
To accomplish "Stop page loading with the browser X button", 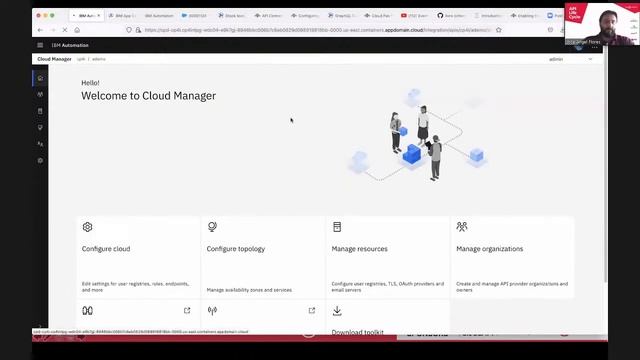I will (x=64, y=30).
